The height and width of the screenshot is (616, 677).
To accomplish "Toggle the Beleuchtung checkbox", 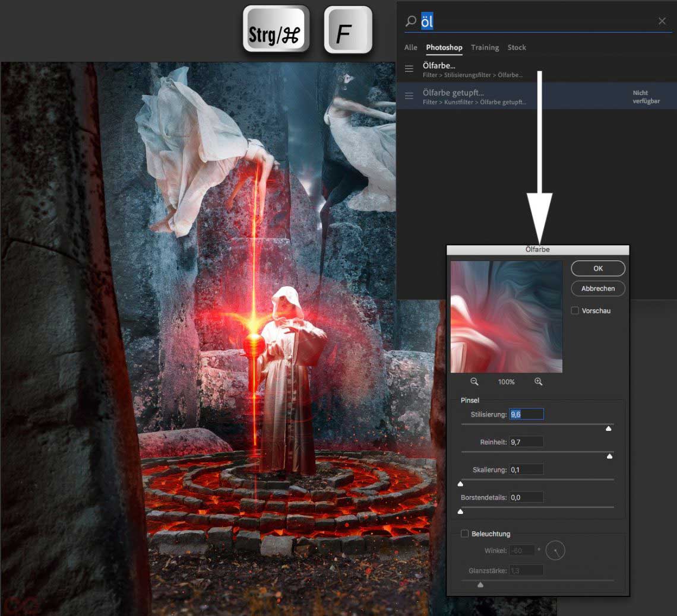I will 465,534.
